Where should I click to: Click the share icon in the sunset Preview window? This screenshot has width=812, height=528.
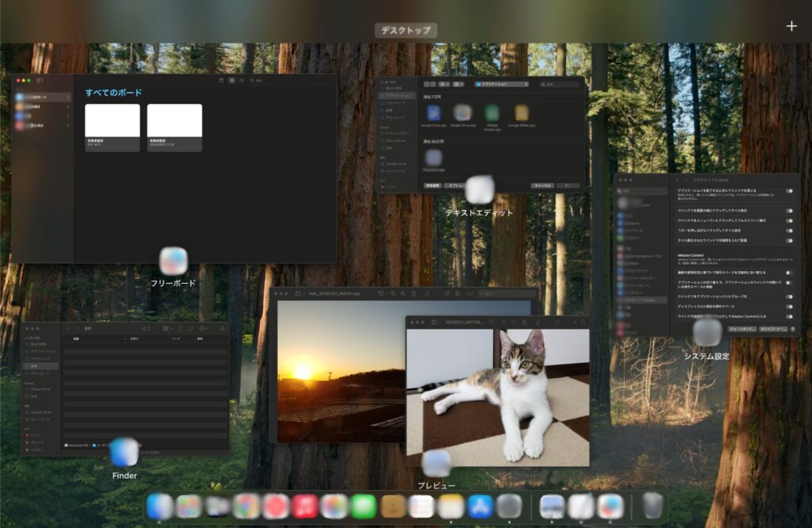413,293
